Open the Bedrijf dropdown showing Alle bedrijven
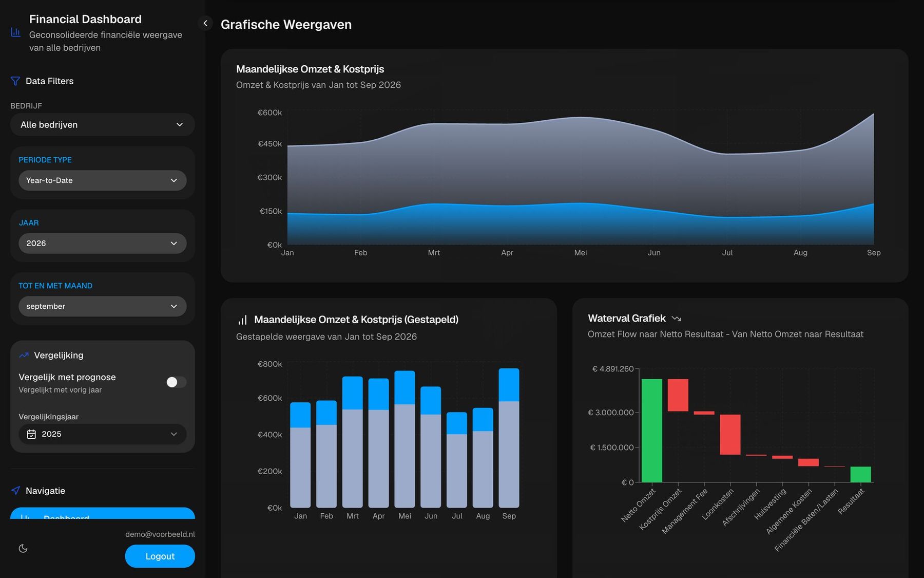Screen dimensions: 924x578 [x=103, y=125]
